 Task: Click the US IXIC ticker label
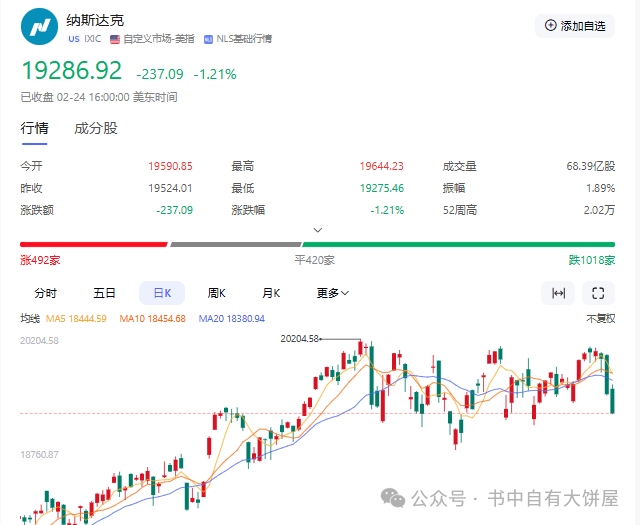[x=84, y=39]
